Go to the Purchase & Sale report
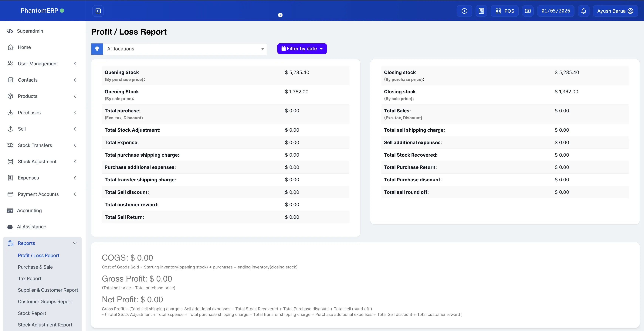The width and height of the screenshot is (644, 331). 35,267
